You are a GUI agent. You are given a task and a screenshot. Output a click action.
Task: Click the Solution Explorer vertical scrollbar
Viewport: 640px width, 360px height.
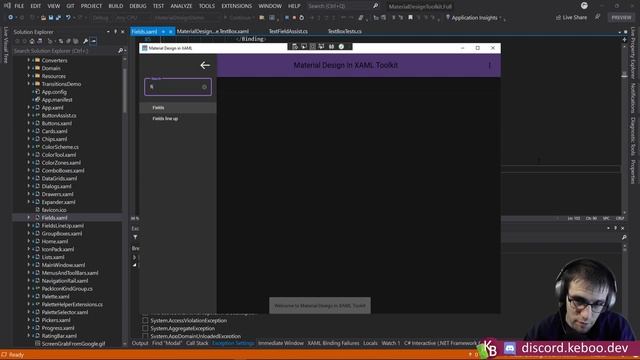click(124, 92)
